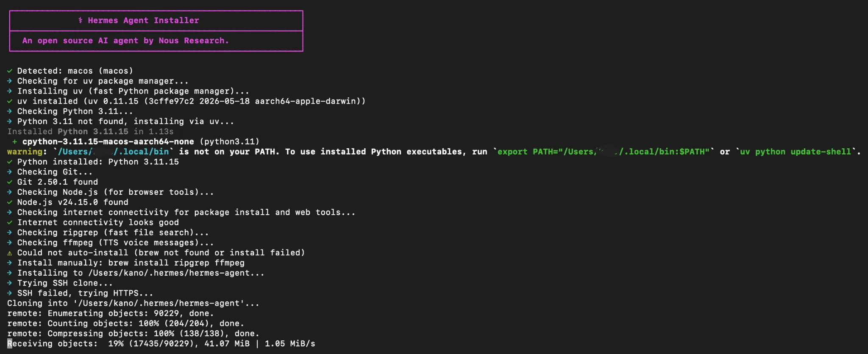Click the 'Checking Git...' line

pos(50,172)
